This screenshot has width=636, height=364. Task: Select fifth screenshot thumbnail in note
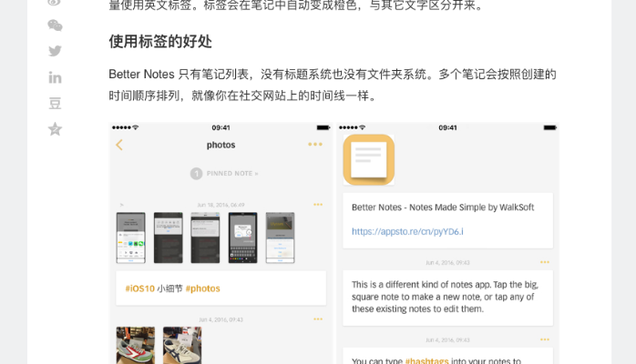click(280, 238)
